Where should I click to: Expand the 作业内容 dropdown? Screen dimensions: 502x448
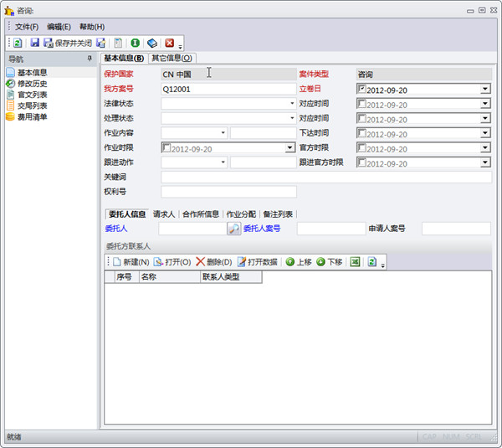[223, 132]
